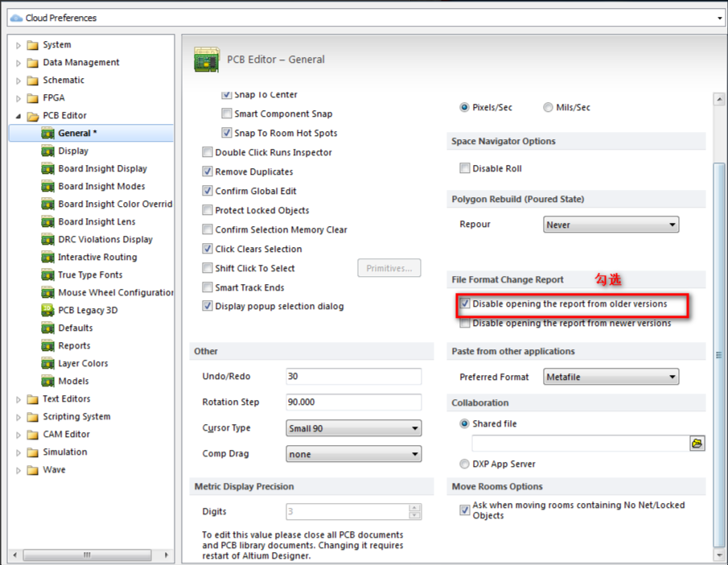This screenshot has width=728, height=565.
Task: Click the DRC Violations Display icon
Action: (47, 240)
